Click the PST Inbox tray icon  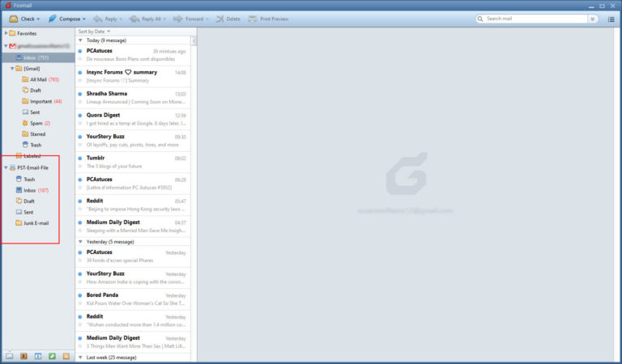19,190
